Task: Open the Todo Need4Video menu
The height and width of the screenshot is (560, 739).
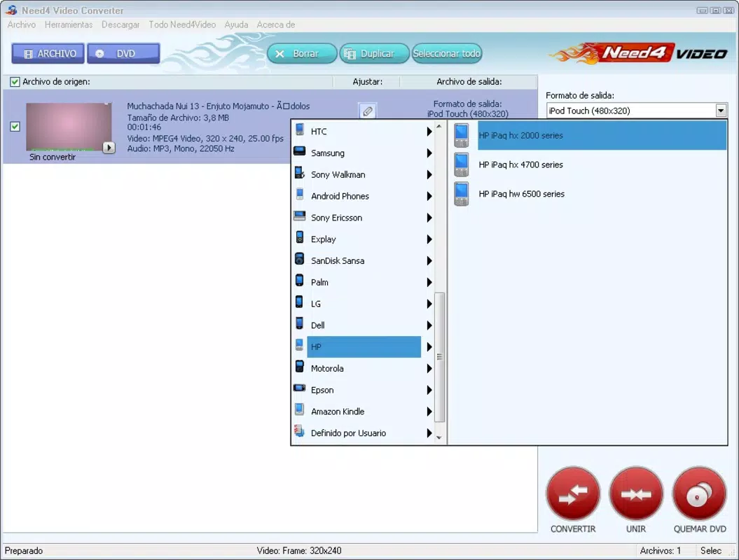Action: point(182,24)
